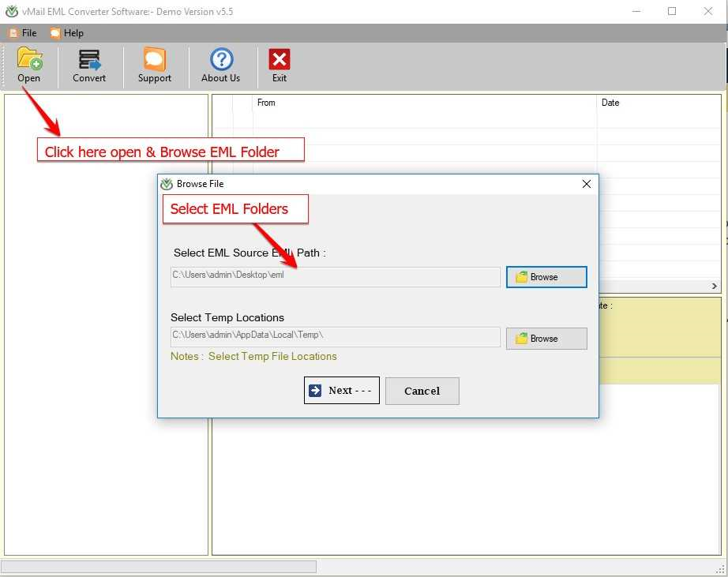Click the red Exit icon
Image resolution: width=728 pixels, height=577 pixels.
point(279,60)
